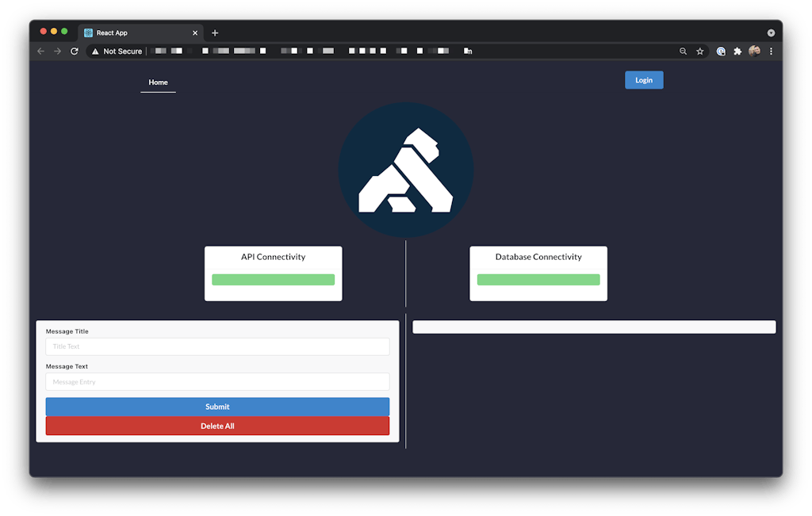Image resolution: width=812 pixels, height=516 pixels.
Task: Select the Home navigation item
Action: click(x=159, y=82)
